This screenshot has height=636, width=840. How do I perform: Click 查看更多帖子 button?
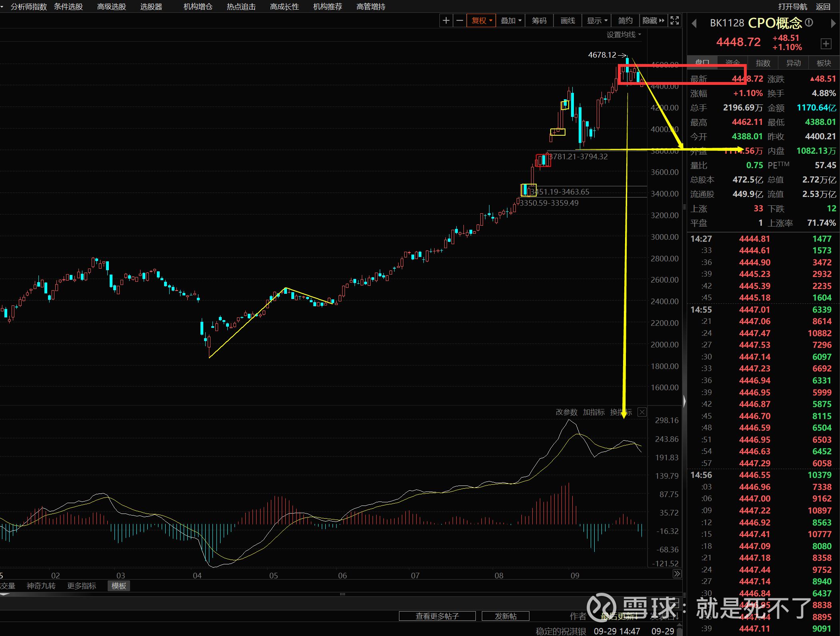(437, 616)
